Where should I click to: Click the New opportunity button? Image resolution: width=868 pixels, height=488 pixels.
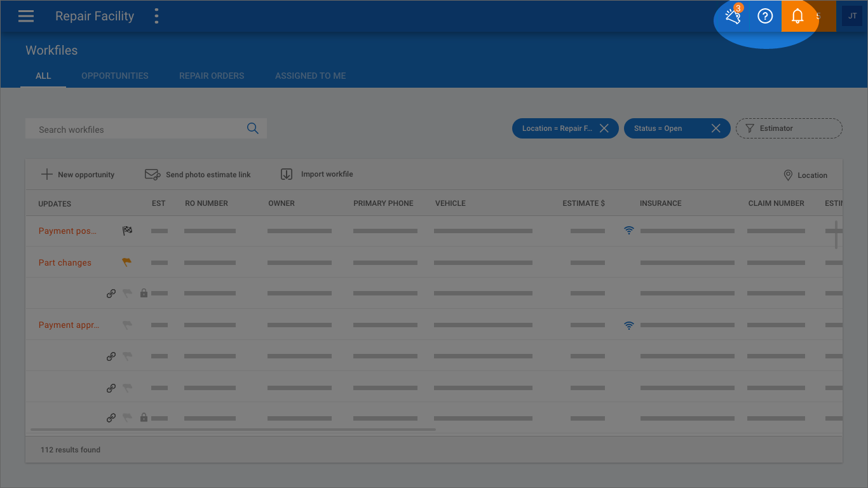78,175
